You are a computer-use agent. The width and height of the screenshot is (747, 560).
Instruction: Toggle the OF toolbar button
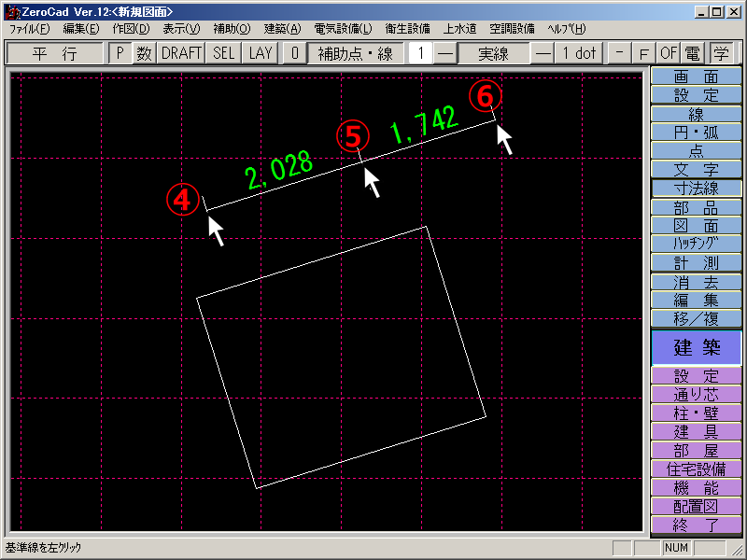click(x=669, y=53)
